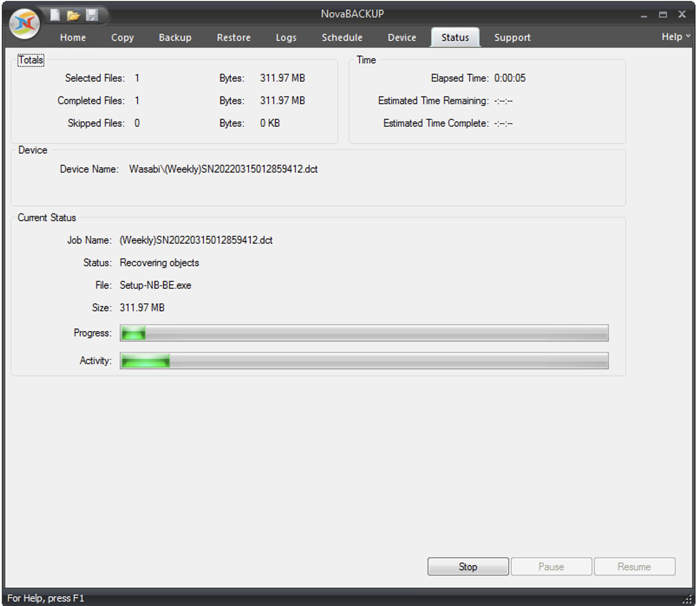Click the Estimated Time Complete label

click(x=436, y=123)
